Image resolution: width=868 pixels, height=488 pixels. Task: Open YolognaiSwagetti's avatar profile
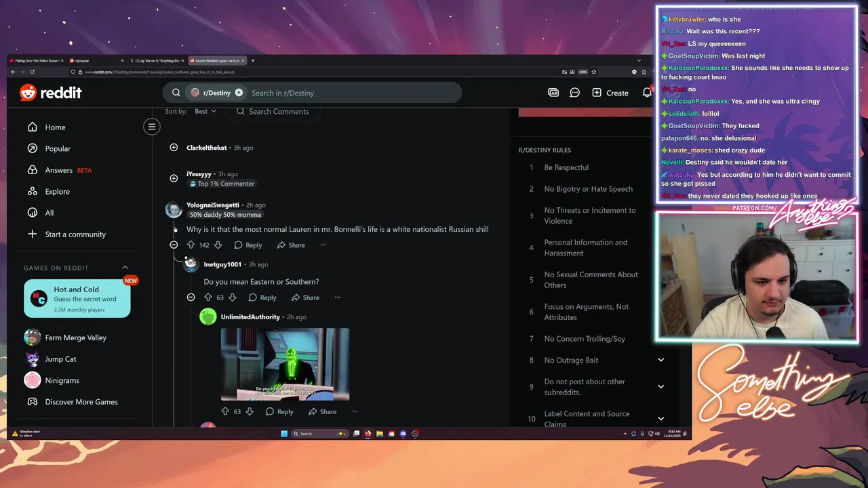174,209
